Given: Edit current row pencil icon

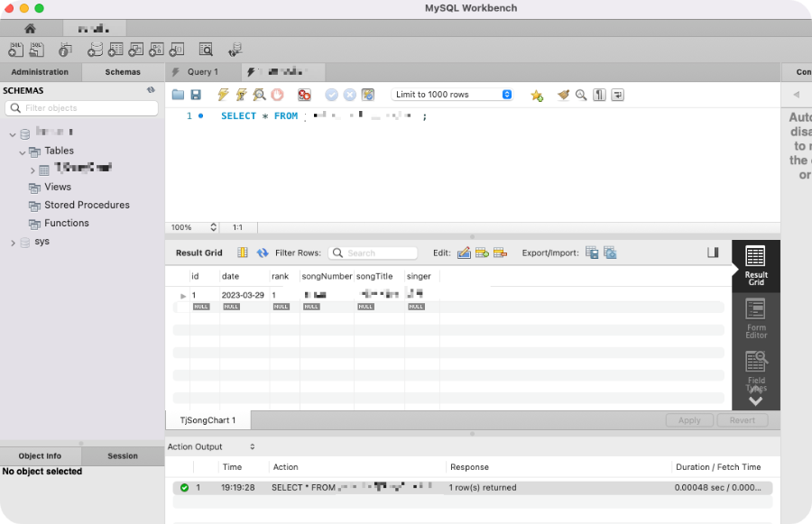Looking at the screenshot, I should pyautogui.click(x=464, y=253).
